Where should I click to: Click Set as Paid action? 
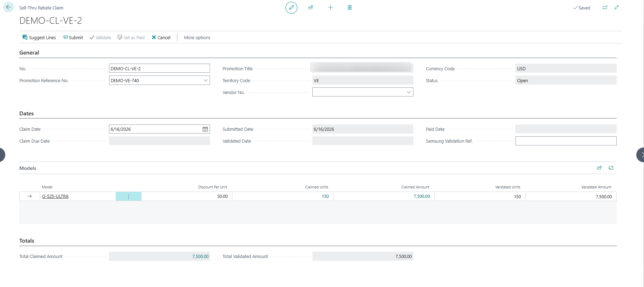(131, 37)
